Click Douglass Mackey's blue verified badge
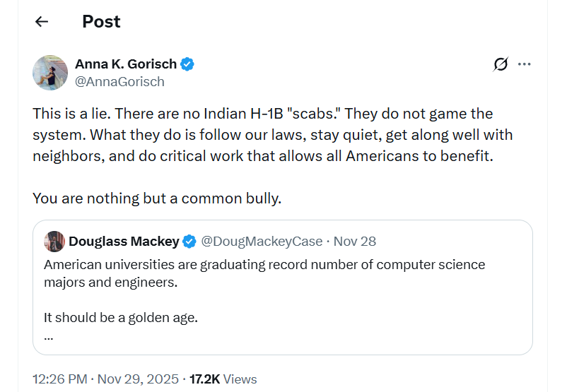This screenshot has width=567, height=392. click(x=189, y=242)
